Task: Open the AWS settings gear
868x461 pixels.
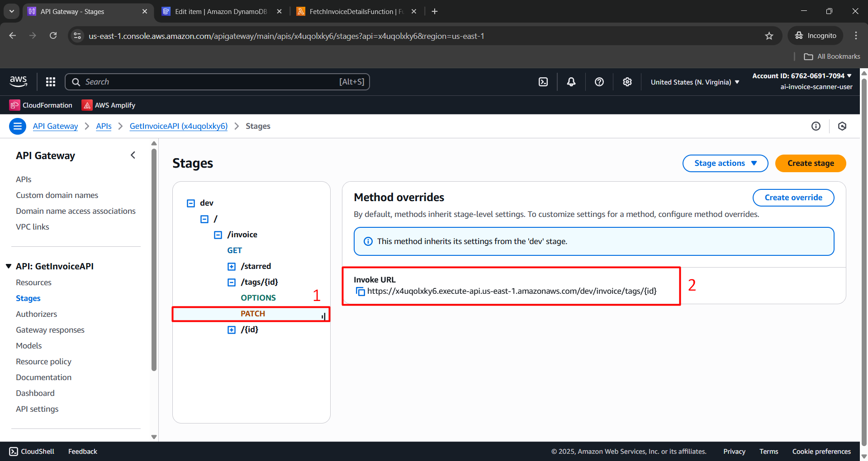Action: [627, 82]
